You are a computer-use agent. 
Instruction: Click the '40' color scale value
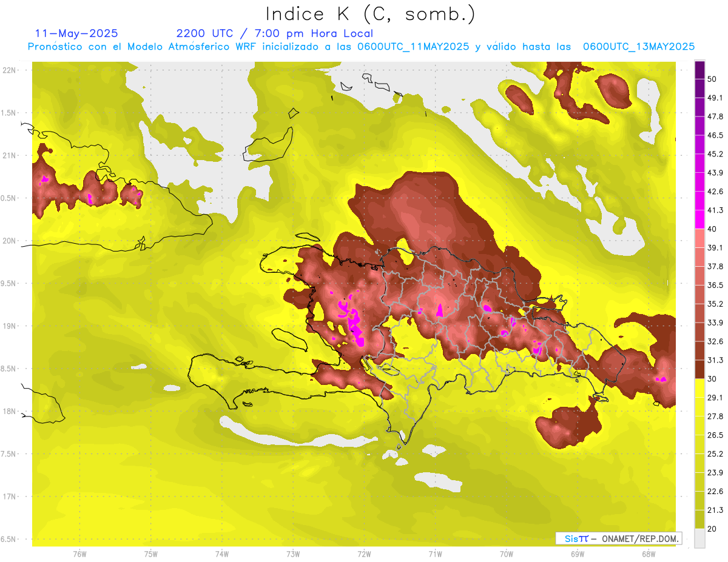[712, 229]
